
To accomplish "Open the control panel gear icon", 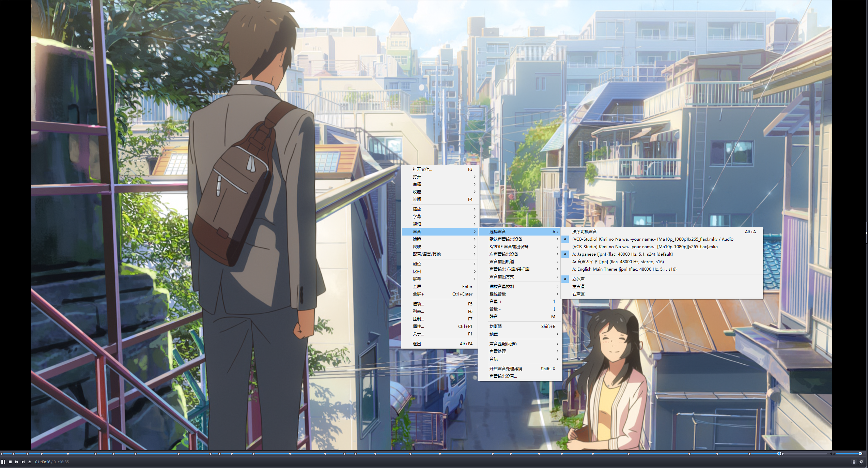I will click(x=861, y=462).
